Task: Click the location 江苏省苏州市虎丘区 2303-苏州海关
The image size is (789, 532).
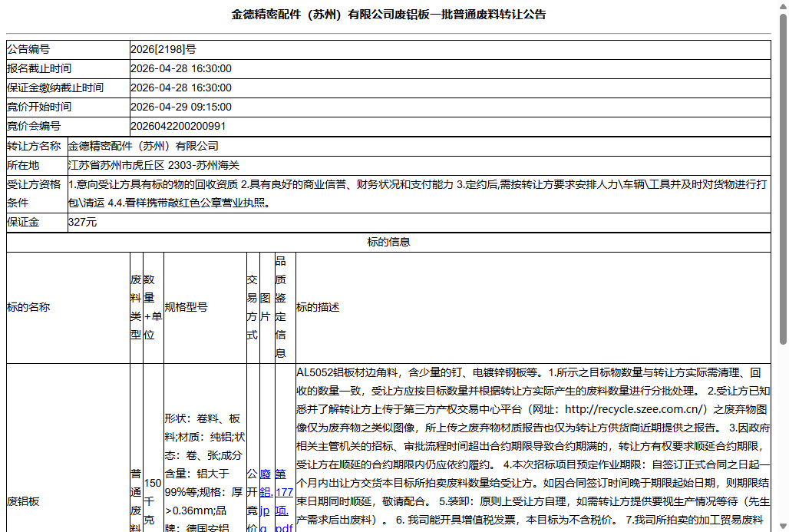Action: pyautogui.click(x=154, y=165)
